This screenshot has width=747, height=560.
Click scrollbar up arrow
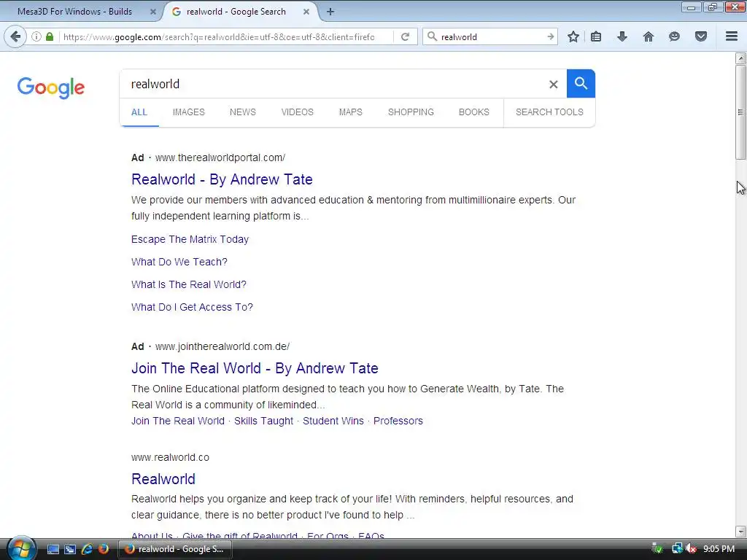[x=740, y=58]
